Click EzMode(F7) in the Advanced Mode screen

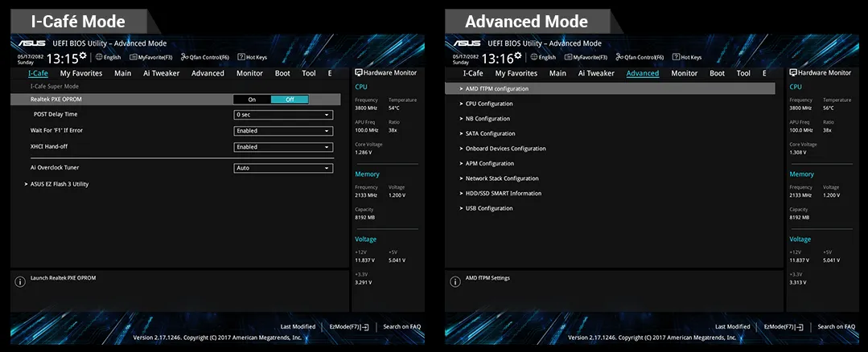pos(784,326)
